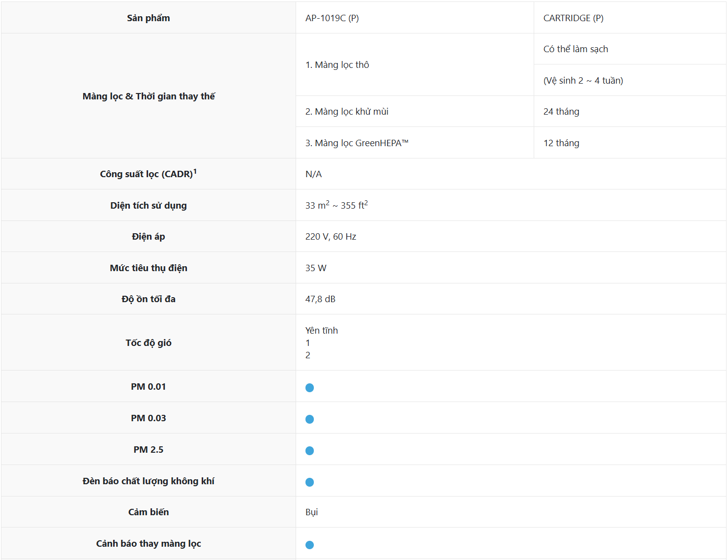The height and width of the screenshot is (560, 728).
Task: Click the Có thể làm sạch text
Action: 576,49
